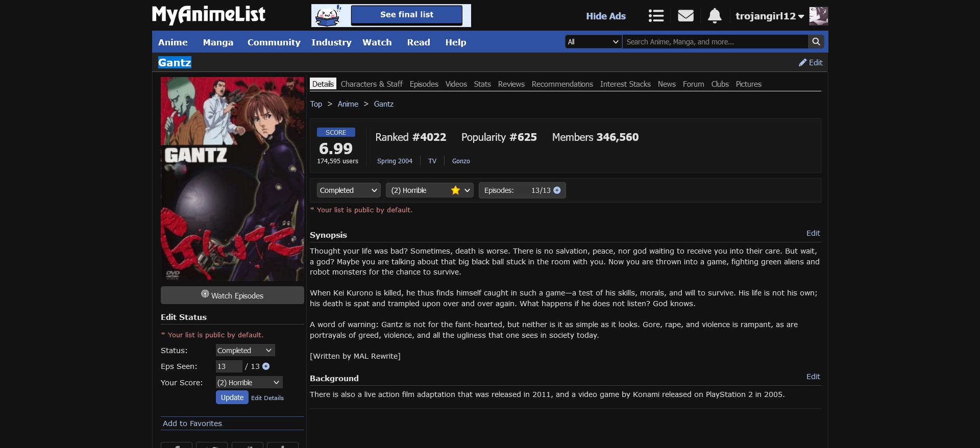Image resolution: width=980 pixels, height=448 pixels.
Task: Open the Completed status dropdown in the score panel
Action: pyautogui.click(x=349, y=190)
